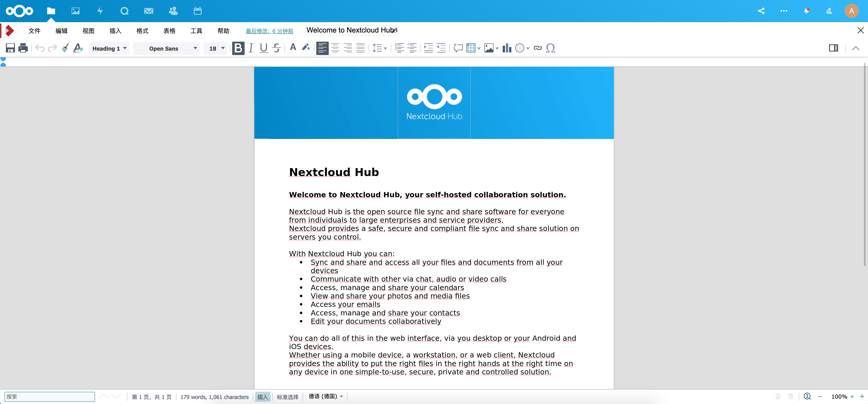
Task: Edit the Welcome to Nextcloud Hub document title
Action: (x=352, y=30)
